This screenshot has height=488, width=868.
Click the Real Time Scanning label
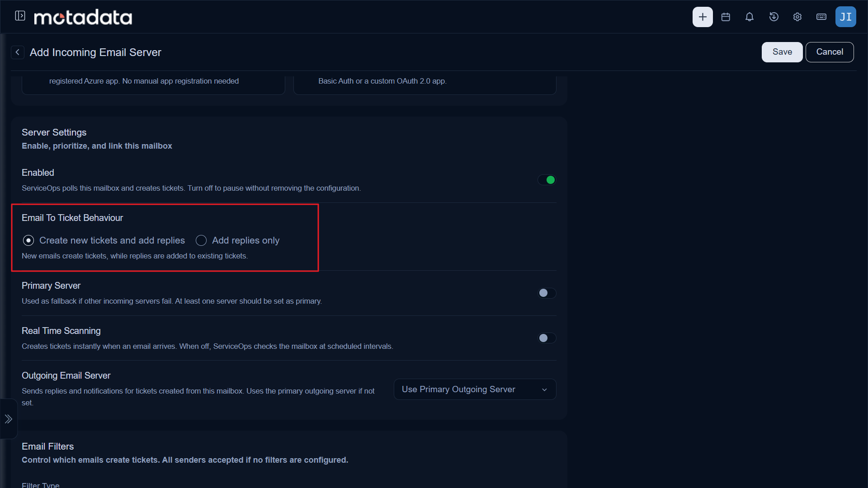61,331
